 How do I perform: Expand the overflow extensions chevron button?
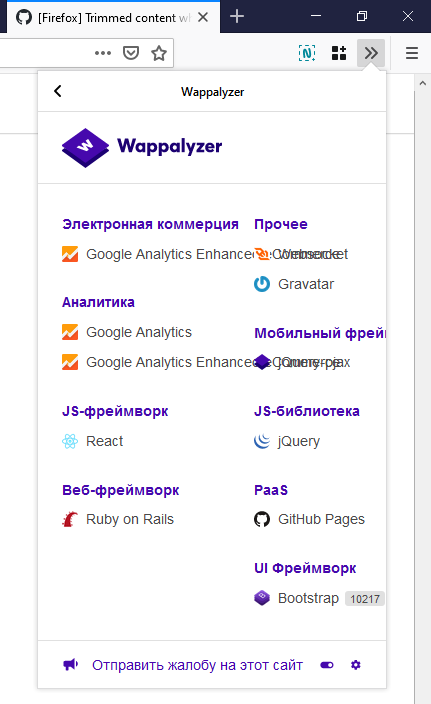pos(371,53)
